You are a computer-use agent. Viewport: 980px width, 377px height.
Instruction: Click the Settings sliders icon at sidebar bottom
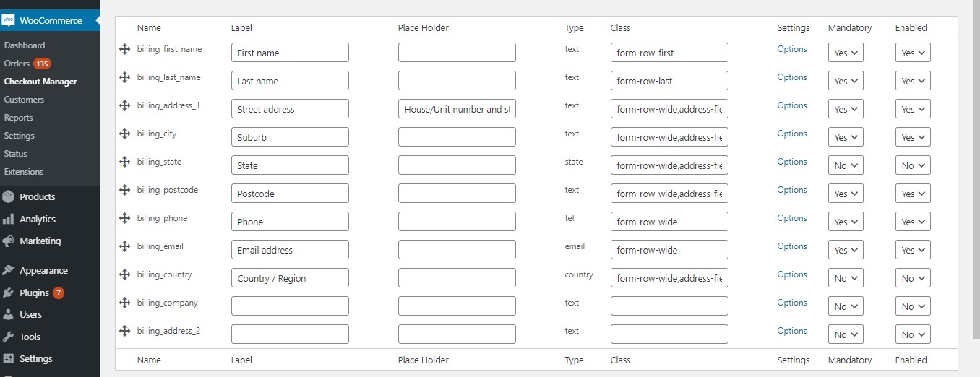[9, 358]
